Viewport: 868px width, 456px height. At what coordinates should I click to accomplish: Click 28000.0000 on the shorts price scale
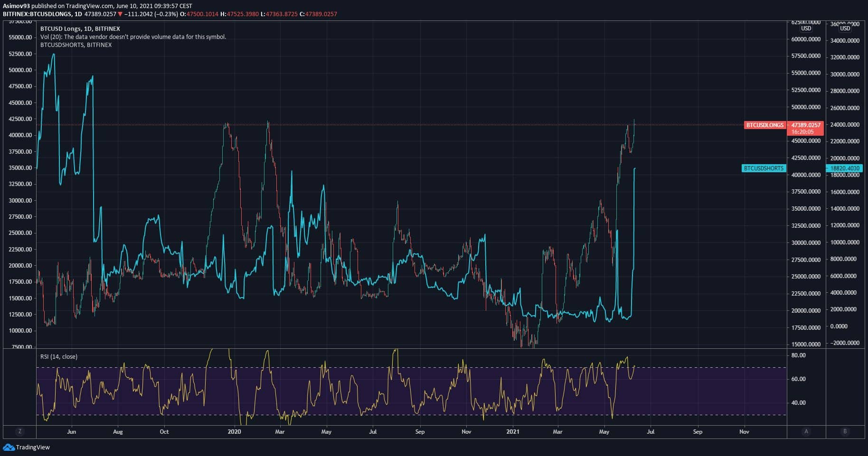point(845,91)
